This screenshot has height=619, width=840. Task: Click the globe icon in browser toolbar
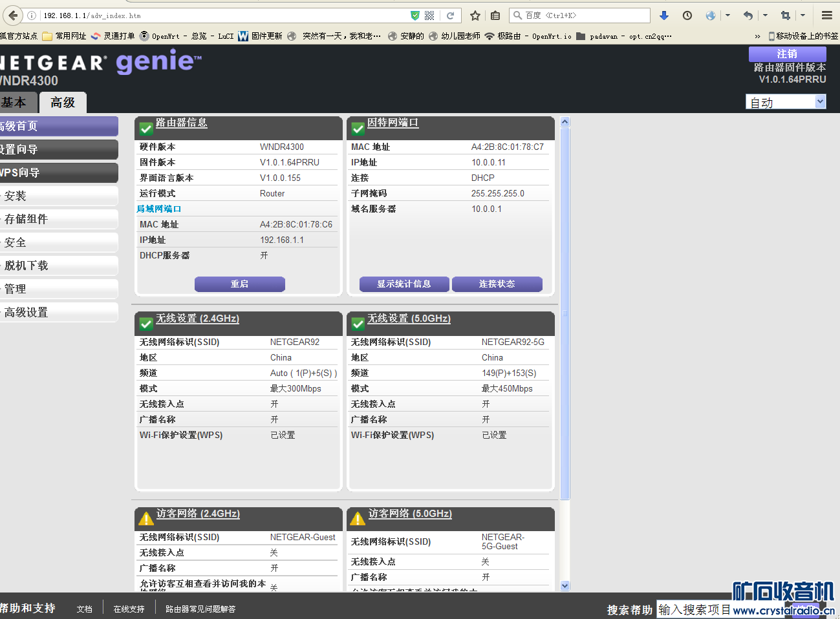(x=711, y=16)
